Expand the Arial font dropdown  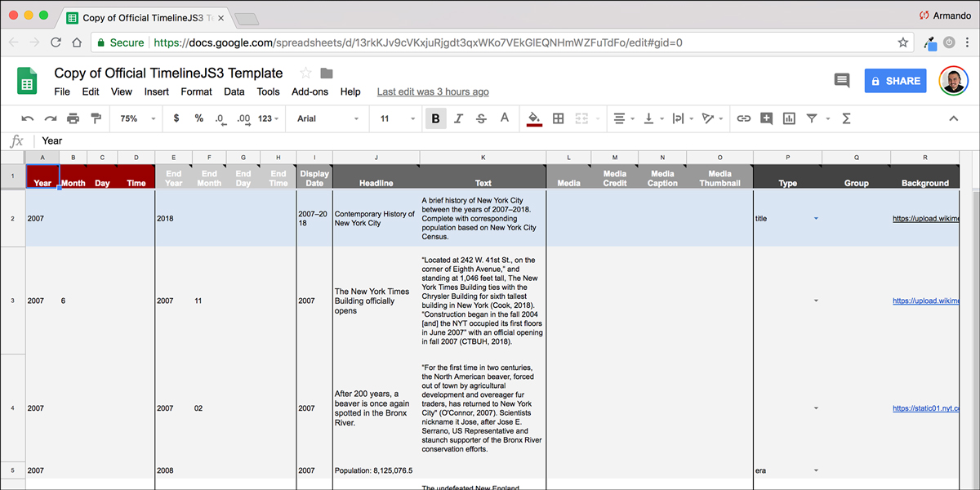tap(327, 118)
